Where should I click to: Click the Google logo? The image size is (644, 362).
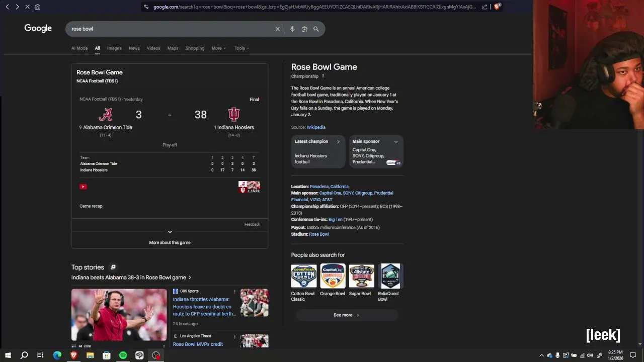coord(38,29)
